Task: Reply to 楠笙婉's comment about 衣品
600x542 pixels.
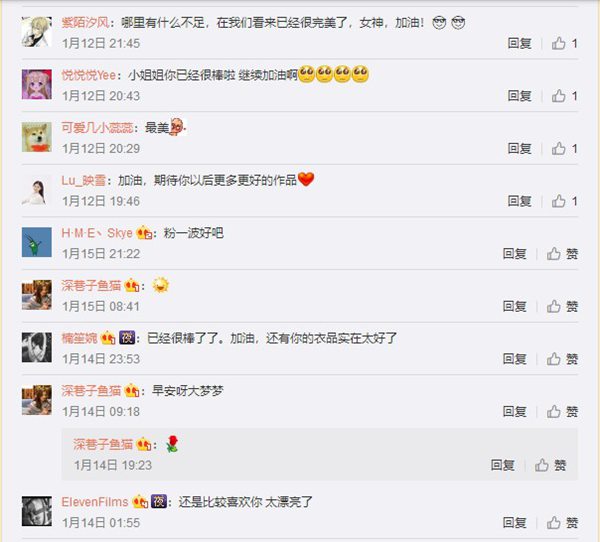Action: click(x=514, y=359)
